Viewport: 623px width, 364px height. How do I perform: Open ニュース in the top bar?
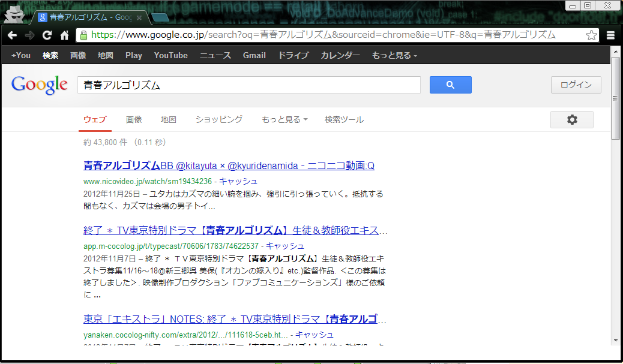pos(215,56)
